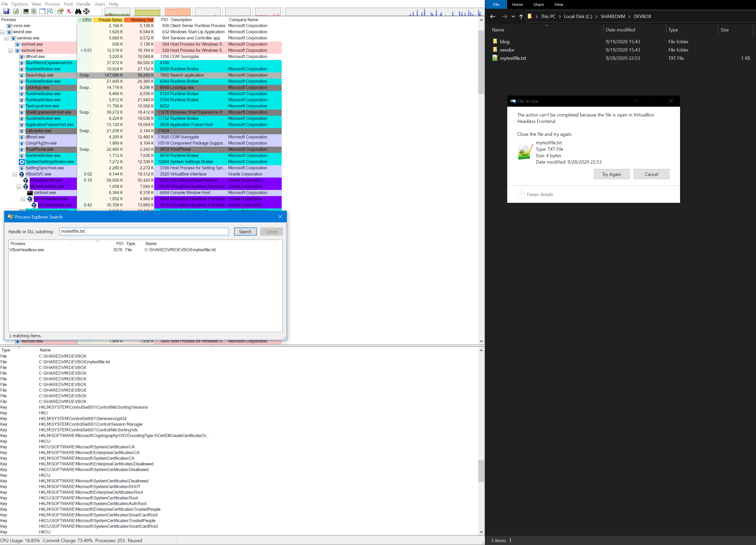Click the Refresh Now toolbar icon

coord(16,12)
